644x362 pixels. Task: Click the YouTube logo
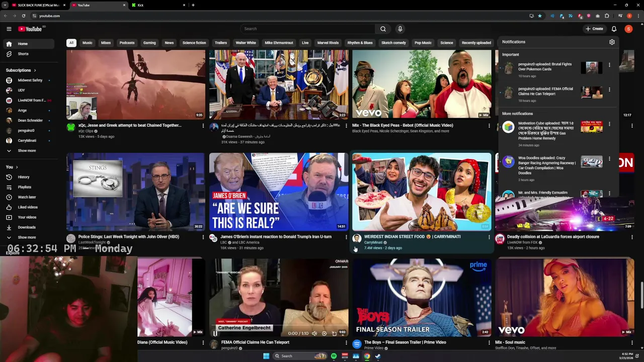click(x=30, y=29)
